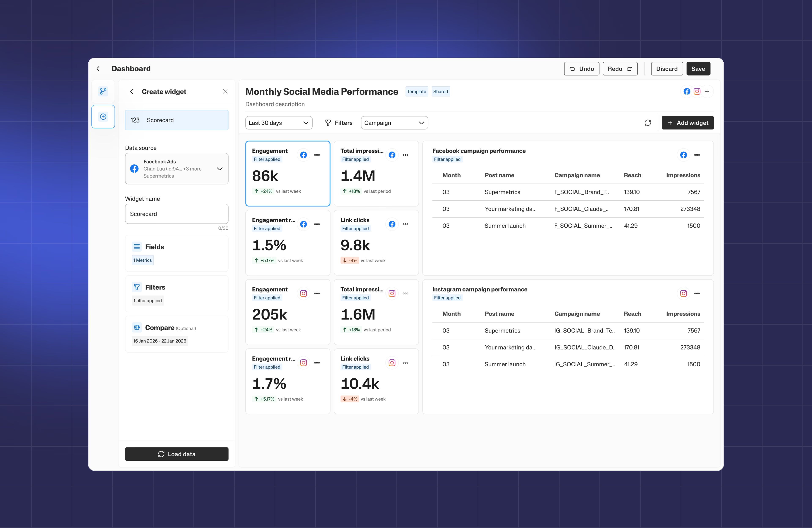Click IG_SOCIAL_Brand_Te.. campaign cell
The image size is (812, 528).
(x=584, y=331)
